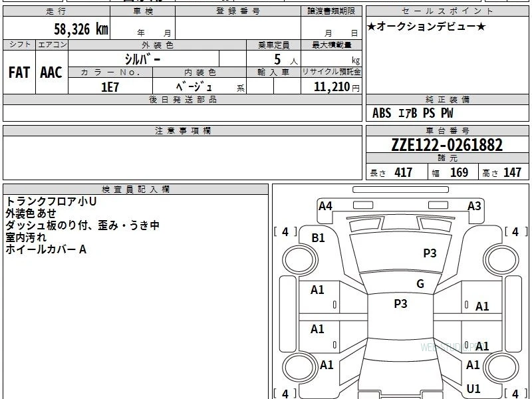Click the height value 147
Screen dimensions: 532x399
coord(512,172)
